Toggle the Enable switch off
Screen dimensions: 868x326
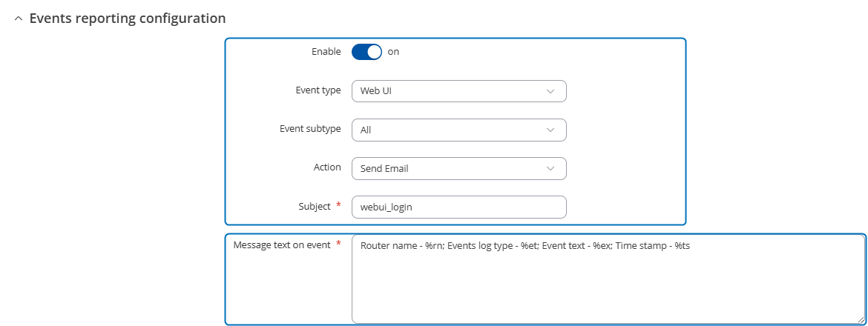[366, 52]
